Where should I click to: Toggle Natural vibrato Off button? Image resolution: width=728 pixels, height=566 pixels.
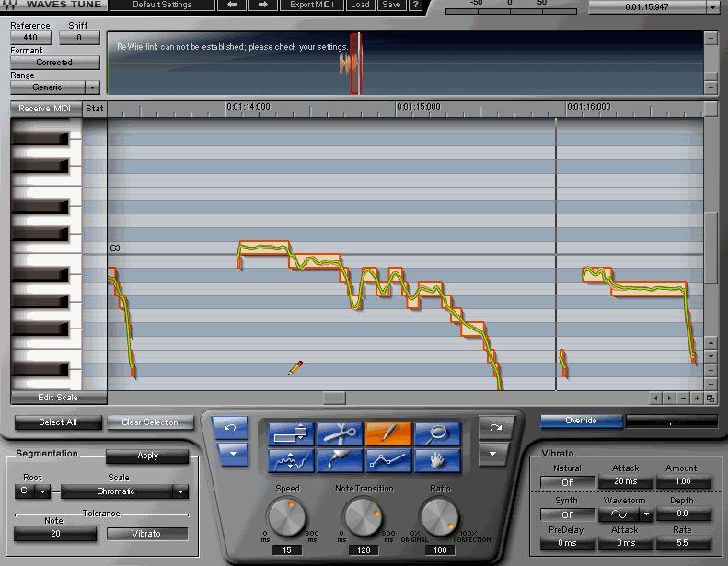567,482
